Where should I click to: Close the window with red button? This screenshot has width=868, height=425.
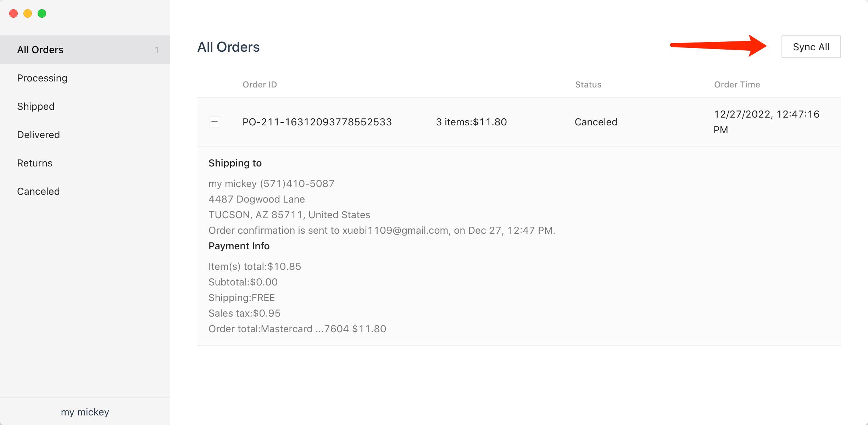click(x=13, y=13)
